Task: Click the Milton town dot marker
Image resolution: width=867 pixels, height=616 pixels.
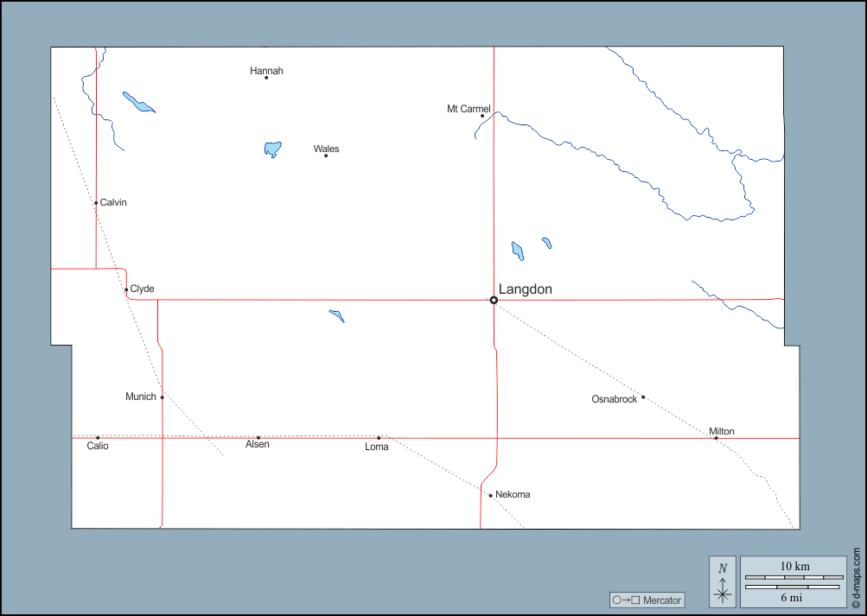Action: 716,438
